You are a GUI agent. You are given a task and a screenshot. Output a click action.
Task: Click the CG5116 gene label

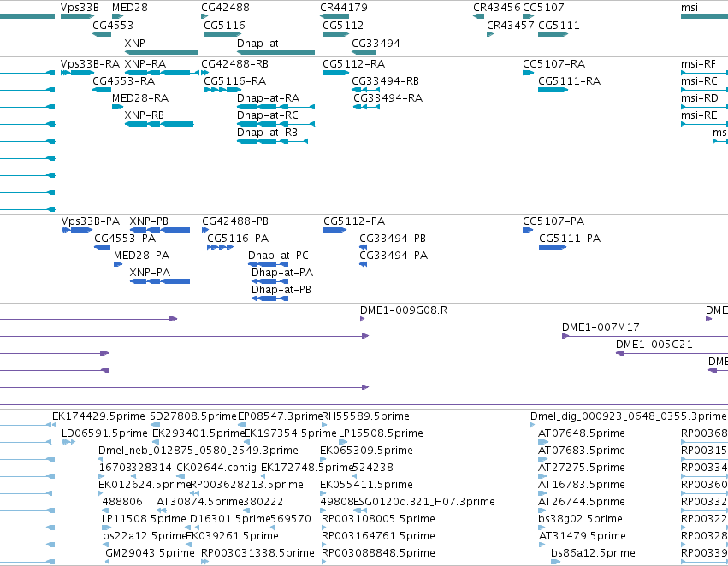(224, 25)
